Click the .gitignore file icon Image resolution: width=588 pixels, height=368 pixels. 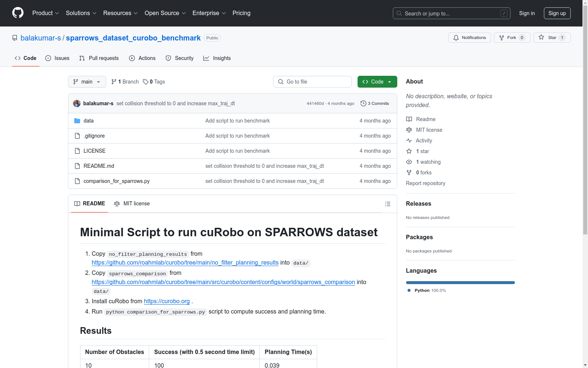[77, 136]
